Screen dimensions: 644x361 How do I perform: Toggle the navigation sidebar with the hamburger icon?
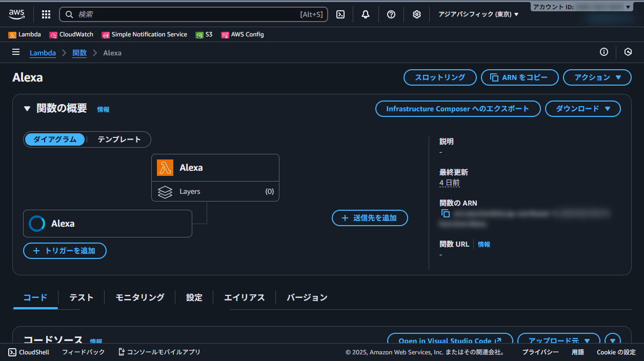(x=16, y=52)
